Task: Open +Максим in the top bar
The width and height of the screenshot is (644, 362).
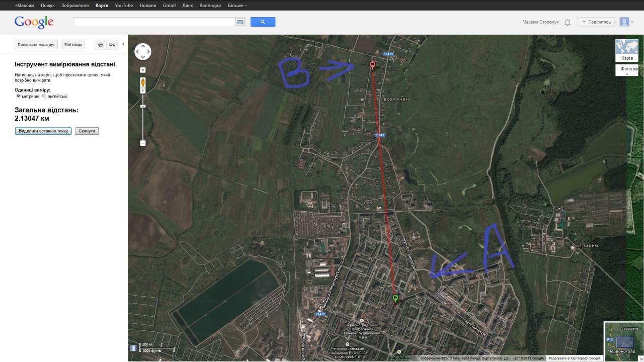Action: coord(24,6)
